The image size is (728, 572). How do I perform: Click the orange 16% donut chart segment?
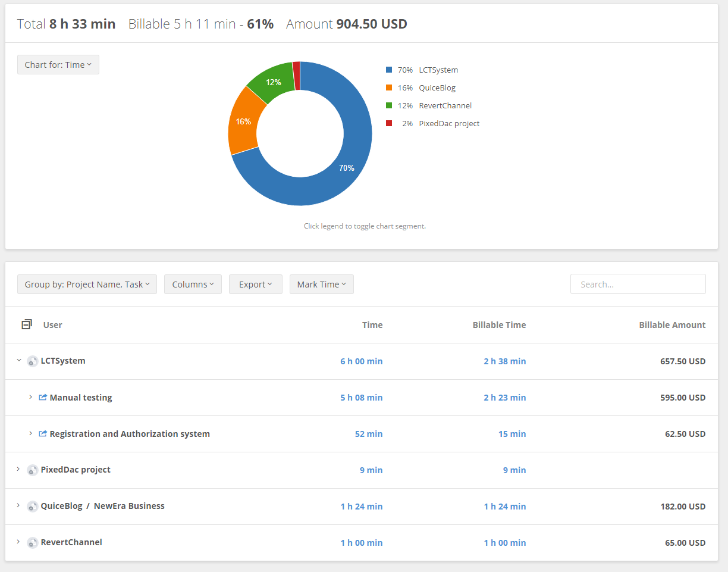coord(243,121)
